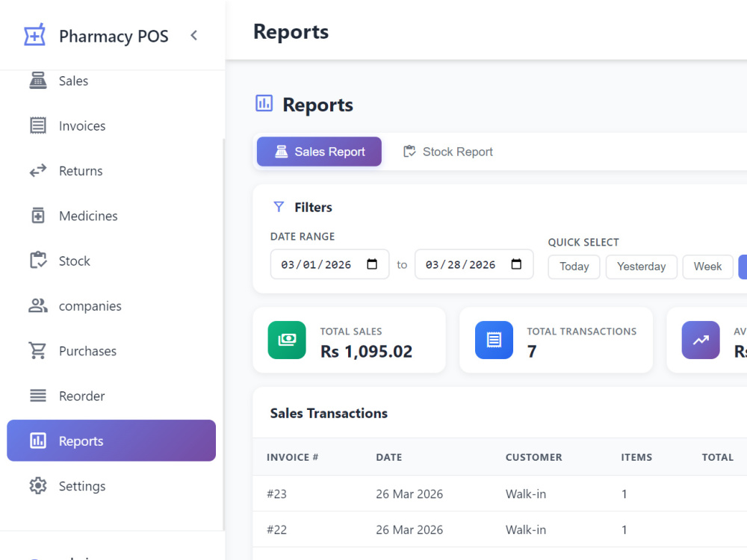747x560 pixels.
Task: Open the Stock page label
Action: click(74, 261)
